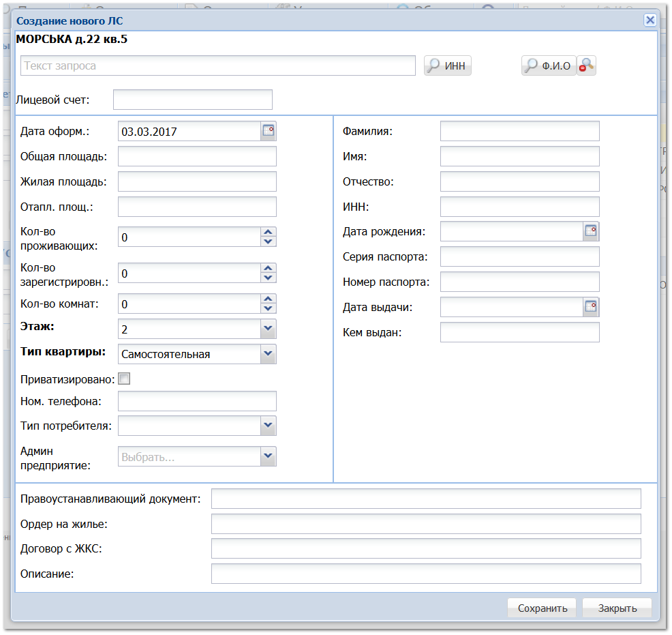Click the Сохранить button
The height and width of the screenshot is (635, 672).
click(542, 608)
